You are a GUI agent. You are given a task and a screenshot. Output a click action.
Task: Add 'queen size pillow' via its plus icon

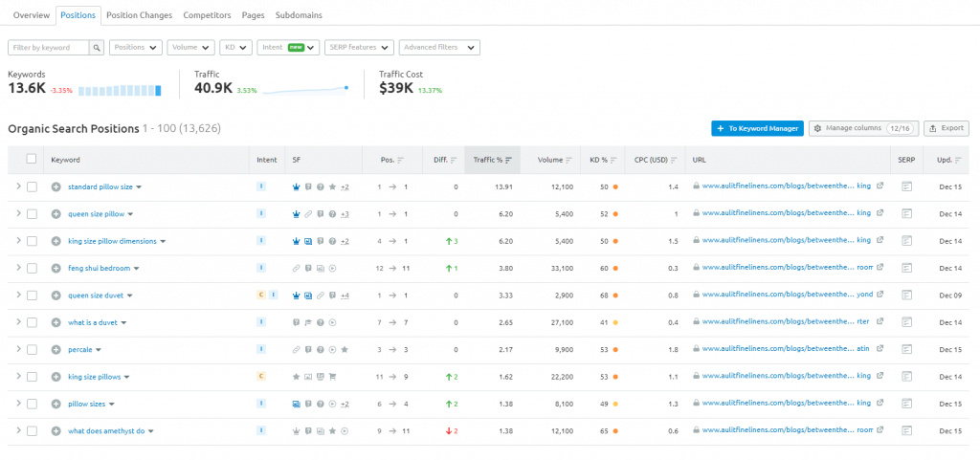[x=56, y=214]
